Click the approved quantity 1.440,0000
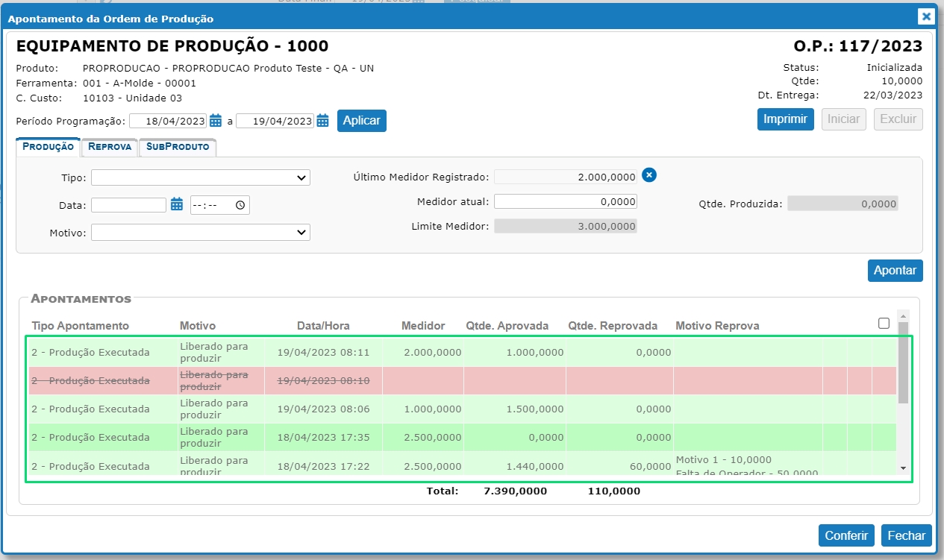The width and height of the screenshot is (944, 560). click(x=535, y=467)
